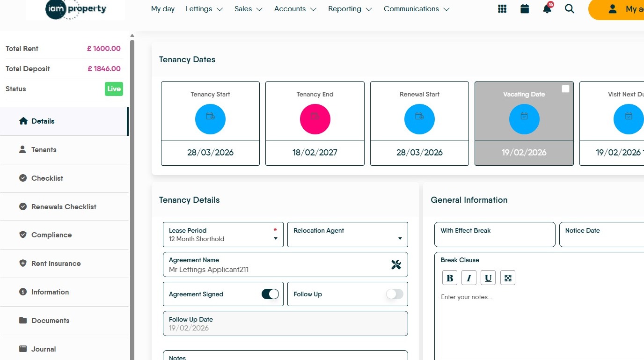Screen dimensions: 644x360
Task: Click the Tenancy Start date 28/03/2026
Action: (210, 153)
